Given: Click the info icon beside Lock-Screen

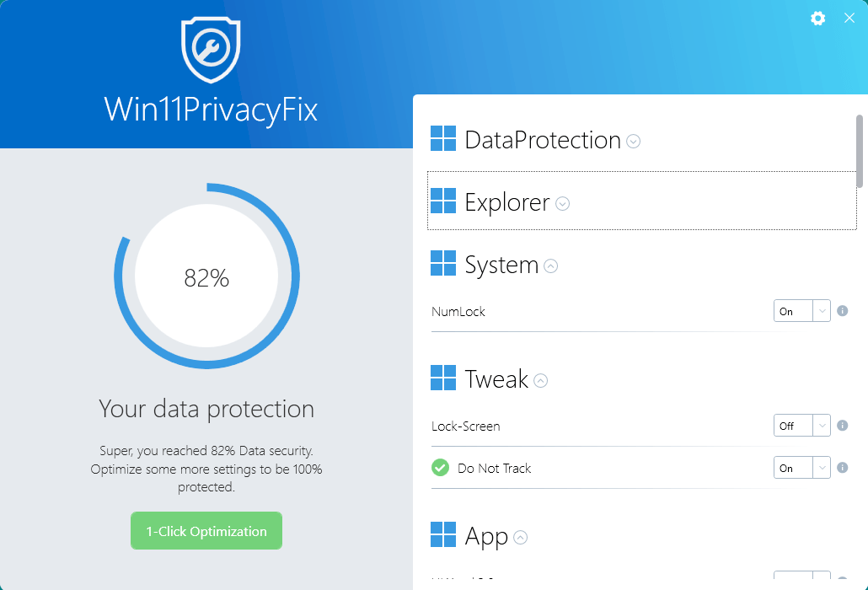Looking at the screenshot, I should tap(842, 426).
